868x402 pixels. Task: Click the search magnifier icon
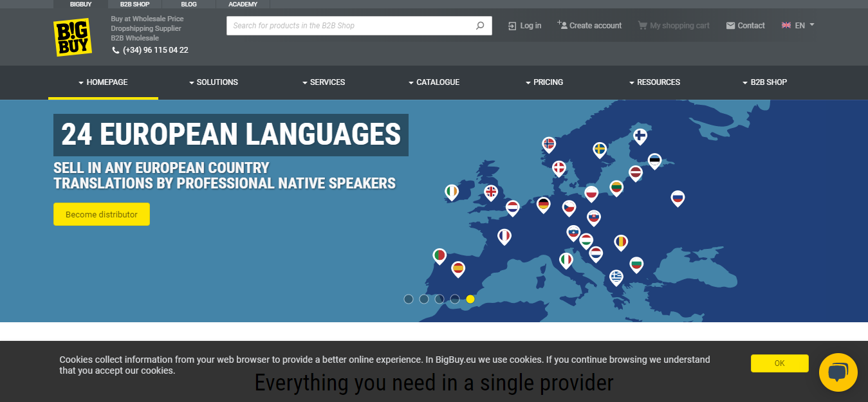click(480, 26)
